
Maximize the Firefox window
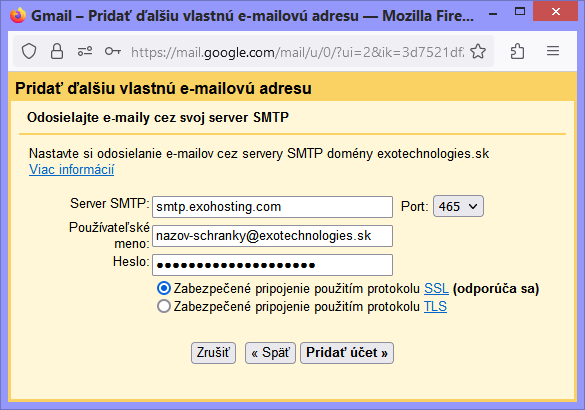tap(519, 12)
